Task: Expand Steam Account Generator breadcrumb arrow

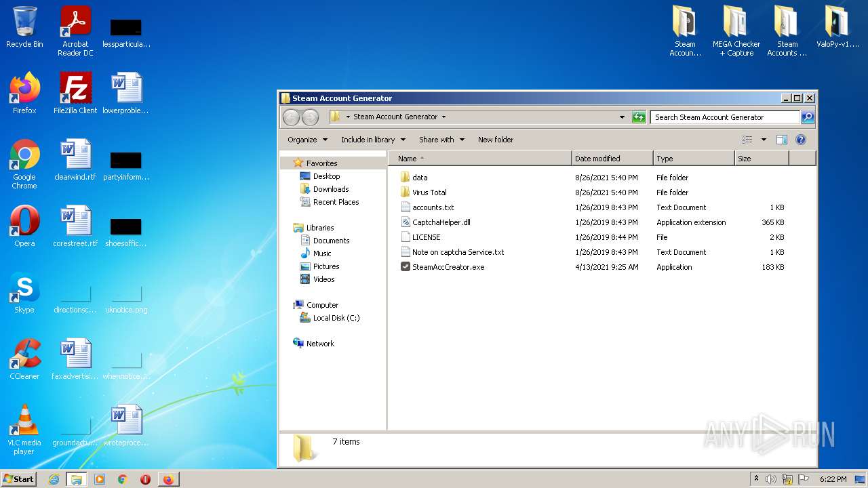Action: (x=443, y=117)
